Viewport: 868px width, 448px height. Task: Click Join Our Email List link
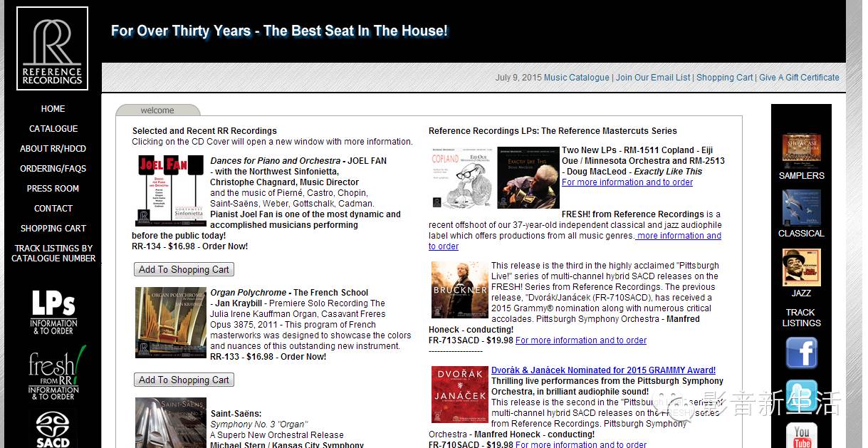point(653,78)
